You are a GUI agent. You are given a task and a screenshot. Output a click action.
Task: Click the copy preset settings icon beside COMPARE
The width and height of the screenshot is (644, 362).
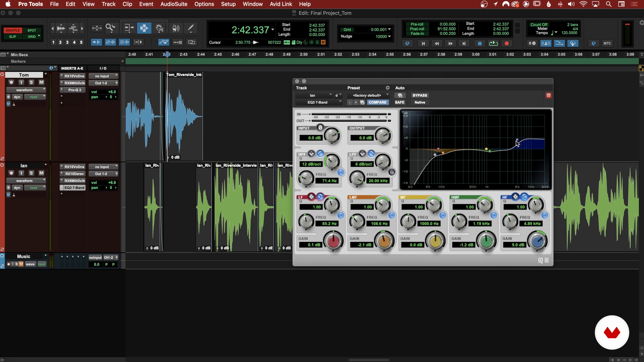[362, 102]
